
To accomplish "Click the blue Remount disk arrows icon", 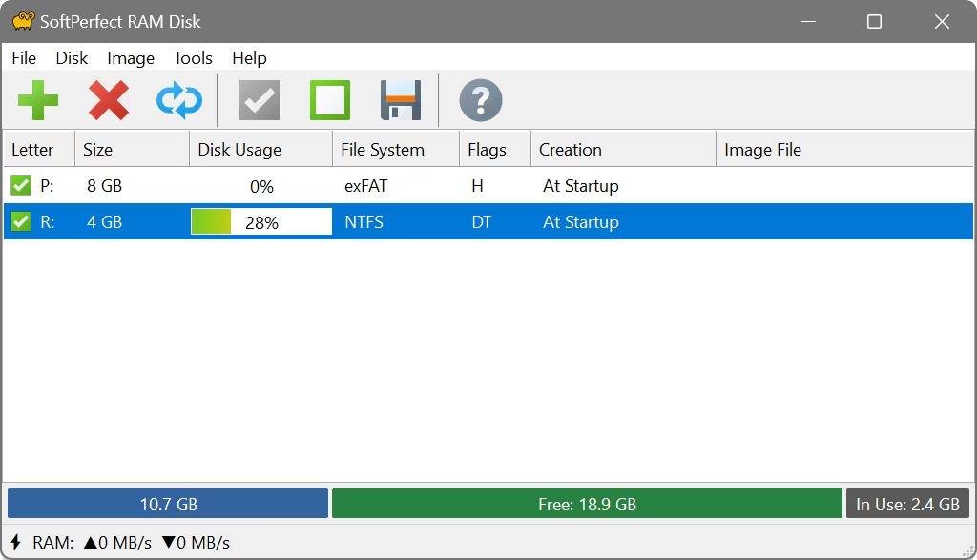I will click(x=179, y=100).
